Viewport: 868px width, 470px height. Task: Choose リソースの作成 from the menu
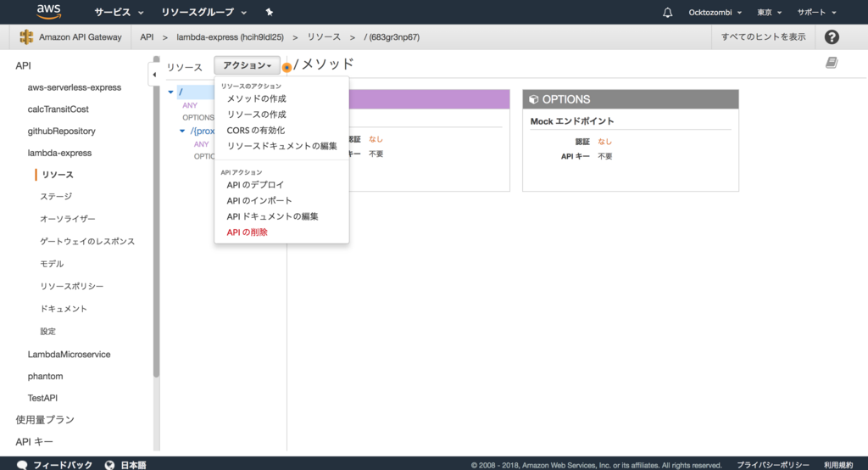(x=256, y=115)
